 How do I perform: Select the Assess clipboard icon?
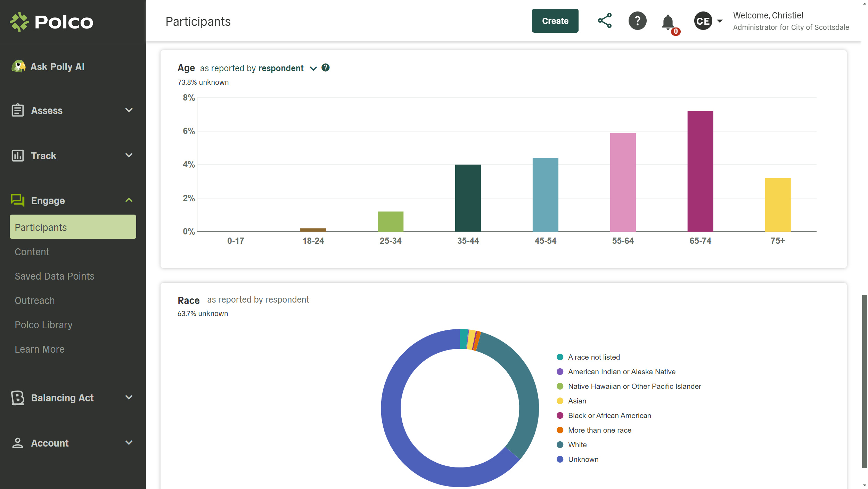click(x=17, y=110)
